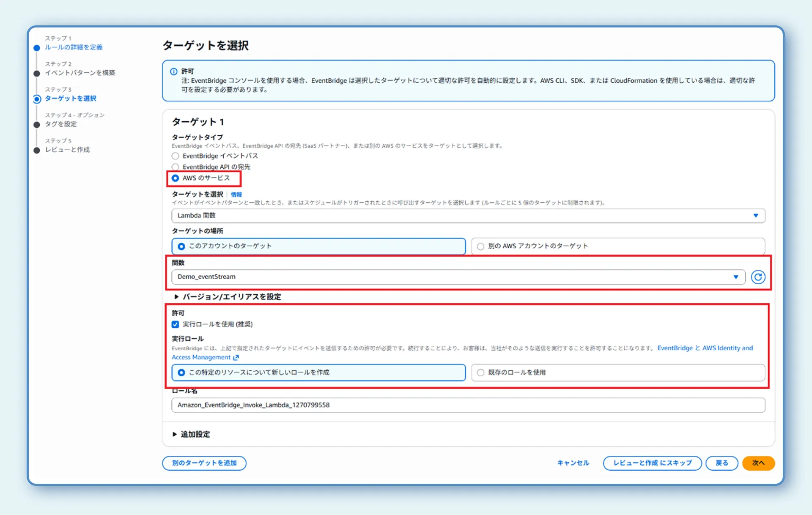
Task: Click the refresh icon beside the function dropdown
Action: click(758, 277)
